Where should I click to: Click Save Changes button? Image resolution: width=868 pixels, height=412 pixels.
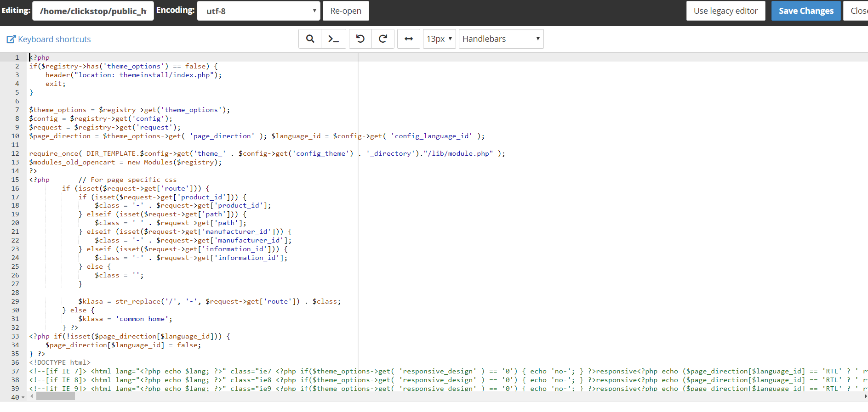(806, 11)
